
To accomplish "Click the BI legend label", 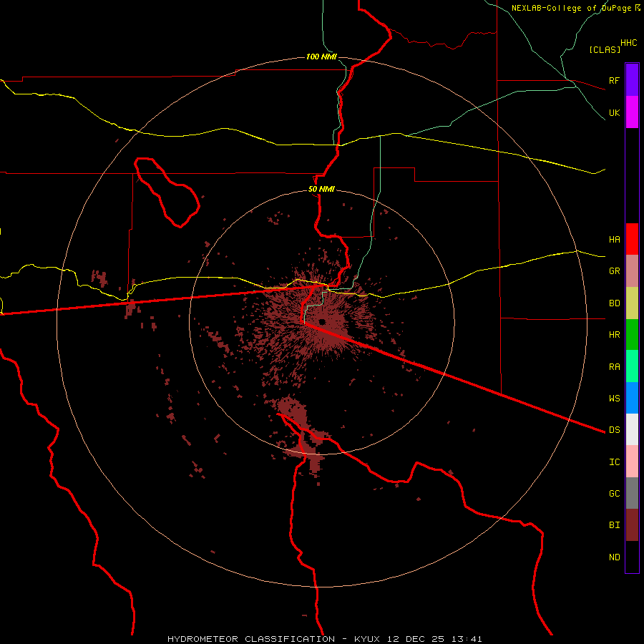I will click(x=614, y=525).
